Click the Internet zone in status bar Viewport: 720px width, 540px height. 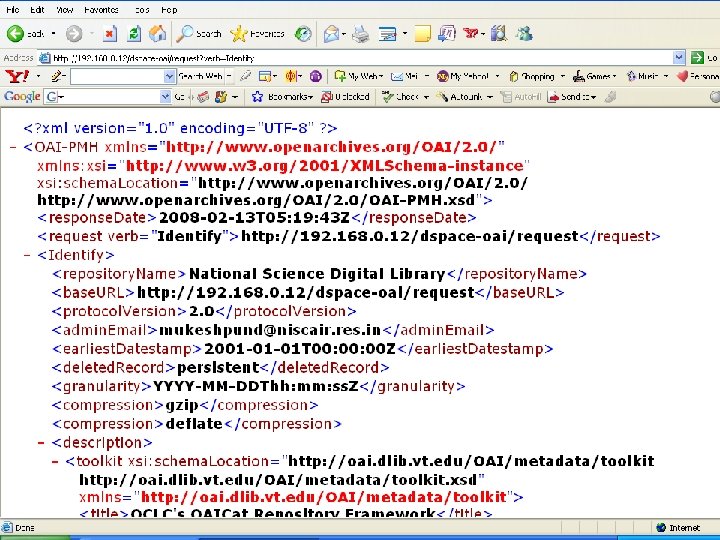(678, 528)
